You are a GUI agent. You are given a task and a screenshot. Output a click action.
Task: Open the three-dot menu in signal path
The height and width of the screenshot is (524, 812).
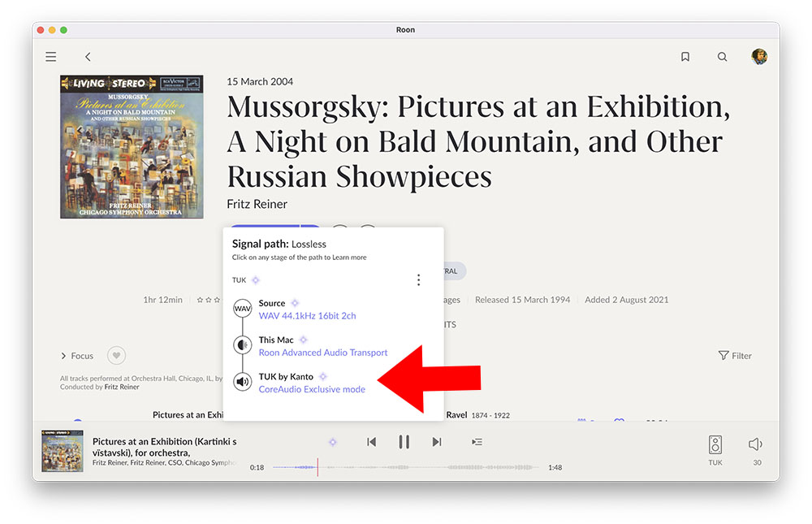tap(418, 280)
